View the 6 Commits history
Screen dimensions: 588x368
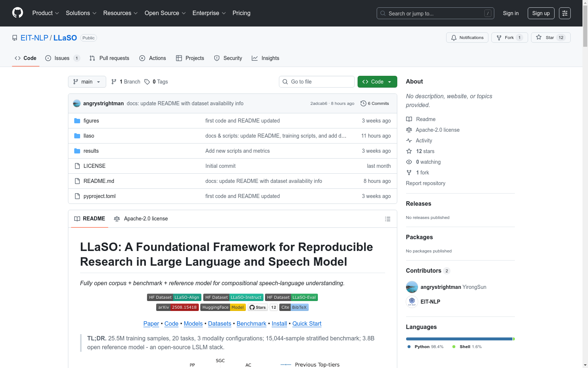tap(374, 103)
